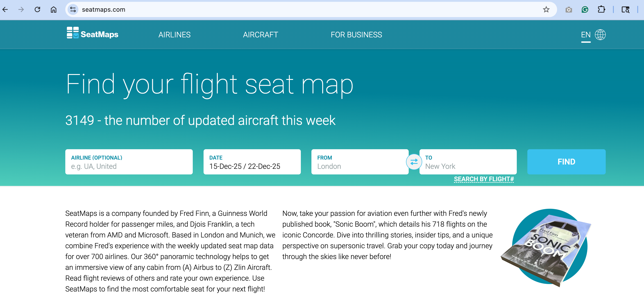Click the bookmark star icon
Image resolution: width=644 pixels, height=307 pixels.
(546, 9)
